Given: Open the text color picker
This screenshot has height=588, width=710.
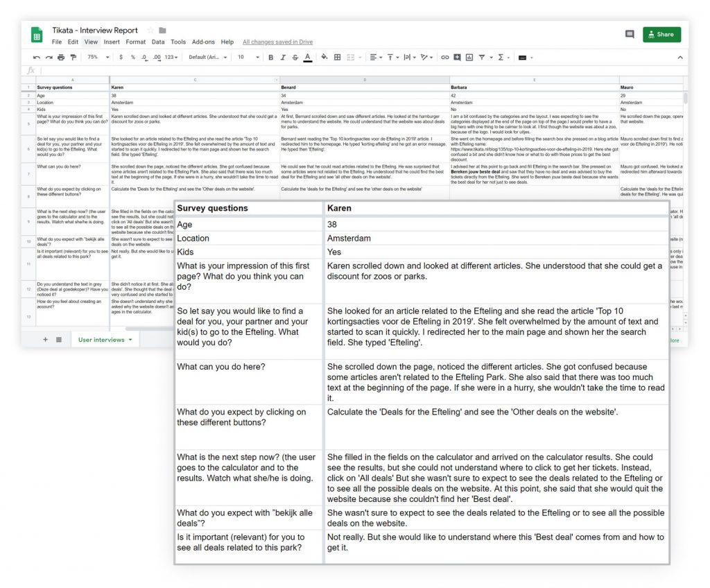Looking at the screenshot, I should tap(307, 57).
